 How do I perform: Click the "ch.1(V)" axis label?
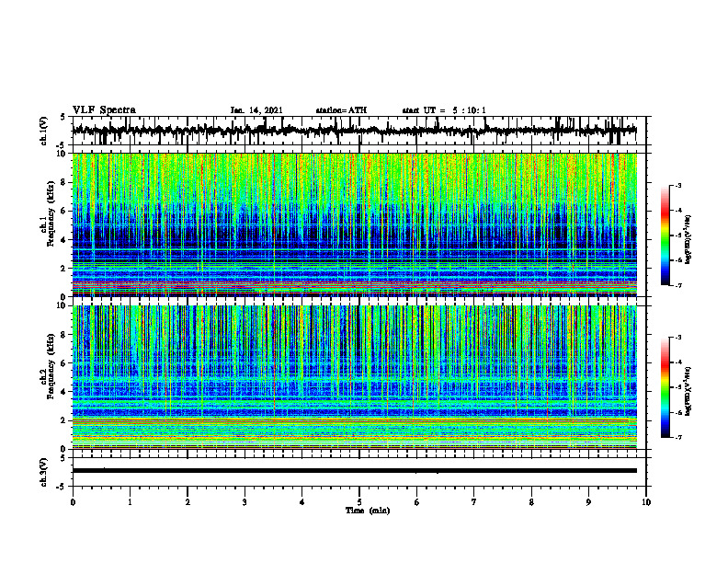(44, 131)
